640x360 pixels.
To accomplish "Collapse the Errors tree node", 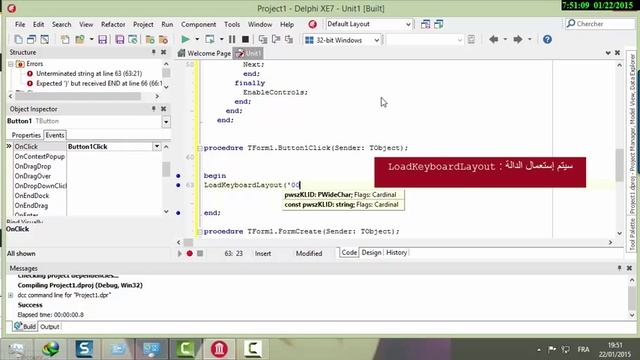I will coord(11,64).
